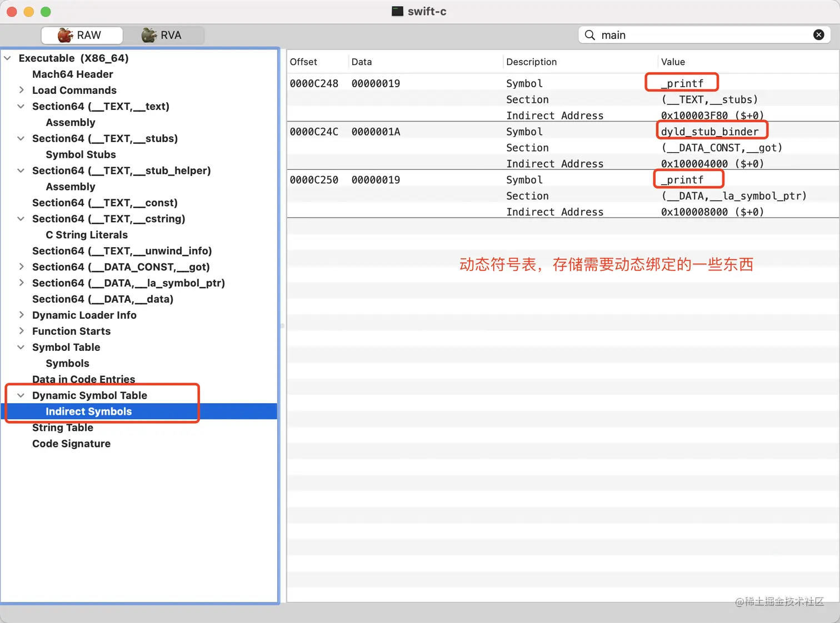
Task: Collapse the Executable (X86_64) root node
Action: 8,58
